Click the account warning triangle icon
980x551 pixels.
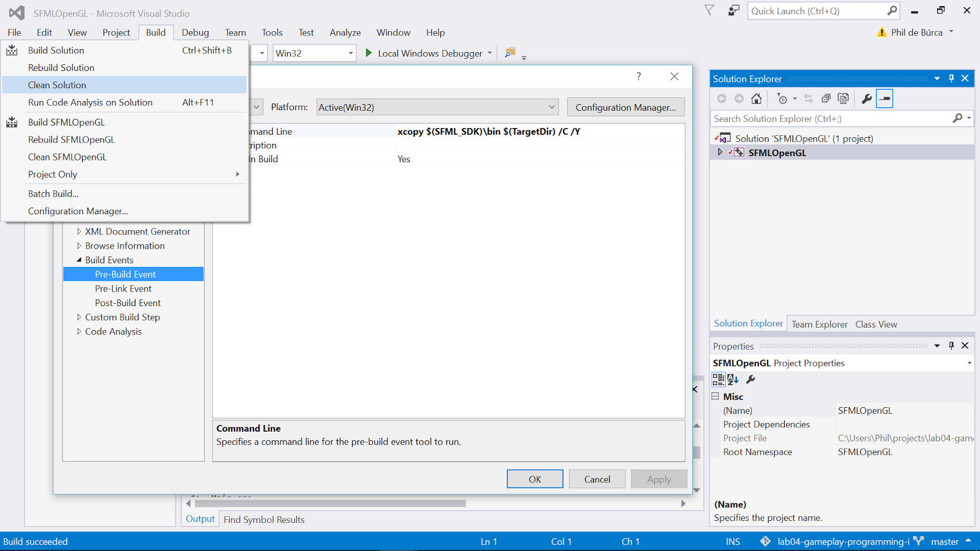(882, 32)
